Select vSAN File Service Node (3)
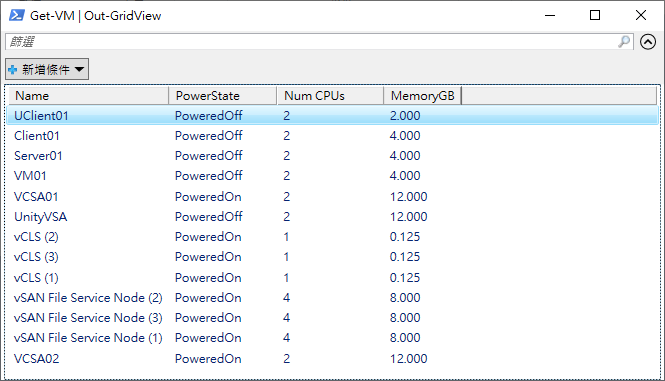Image resolution: width=665 pixels, height=381 pixels. 333,318
